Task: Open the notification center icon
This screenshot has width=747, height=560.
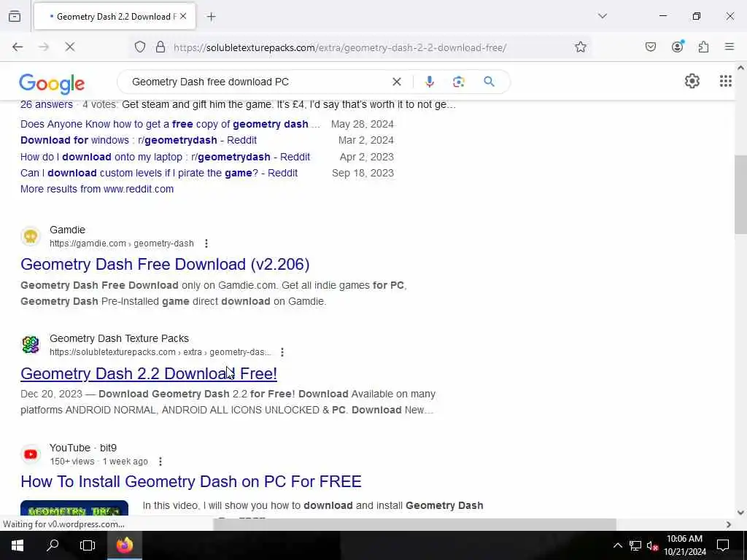Action: [x=723, y=545]
